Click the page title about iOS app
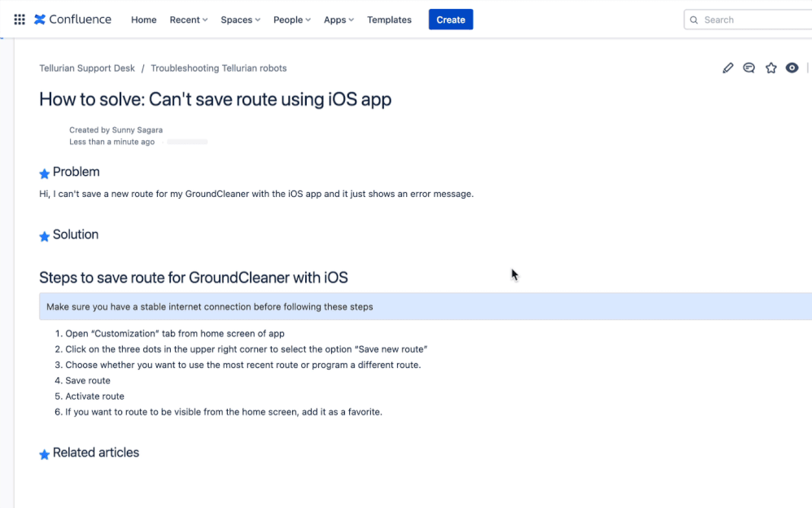Image resolution: width=812 pixels, height=508 pixels. click(216, 99)
